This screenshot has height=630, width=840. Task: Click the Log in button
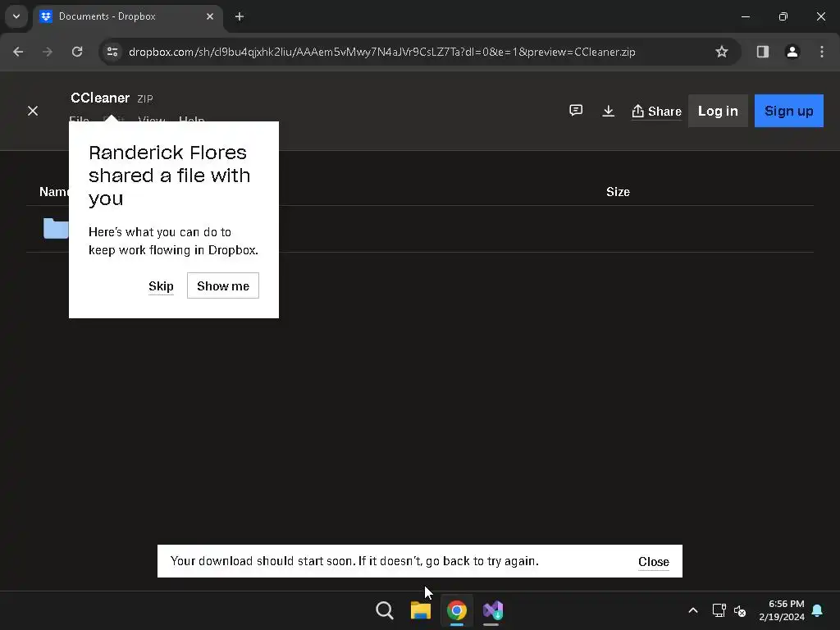point(718,111)
